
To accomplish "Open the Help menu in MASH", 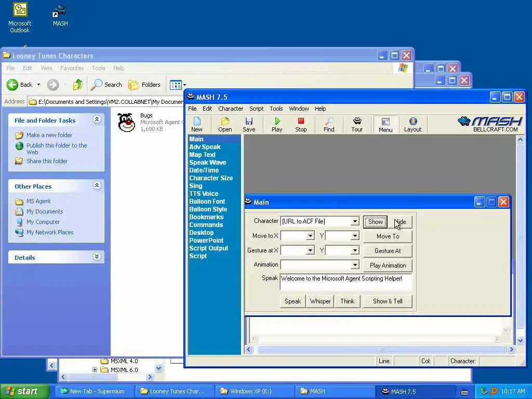I will pos(320,109).
